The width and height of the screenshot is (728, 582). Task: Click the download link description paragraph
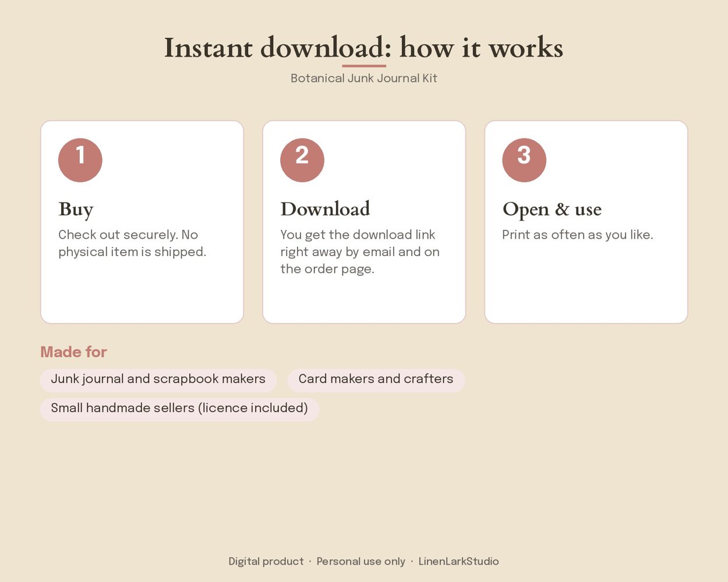click(360, 252)
